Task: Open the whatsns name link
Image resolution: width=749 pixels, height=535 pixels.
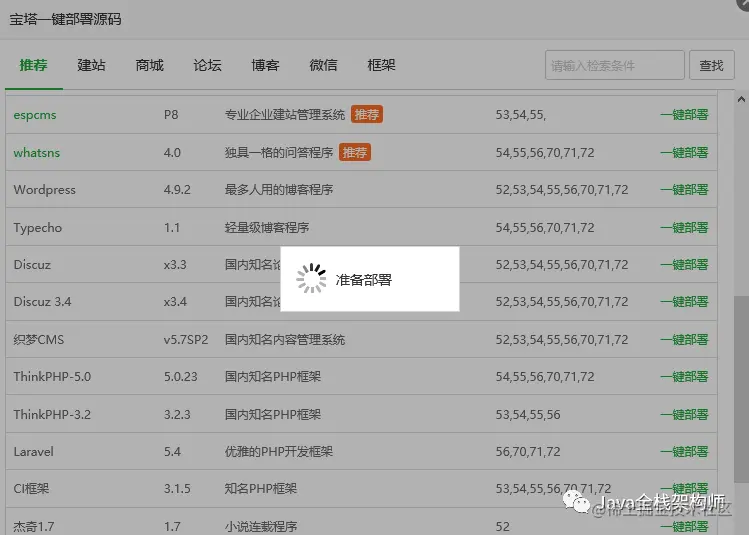Action: 37,152
